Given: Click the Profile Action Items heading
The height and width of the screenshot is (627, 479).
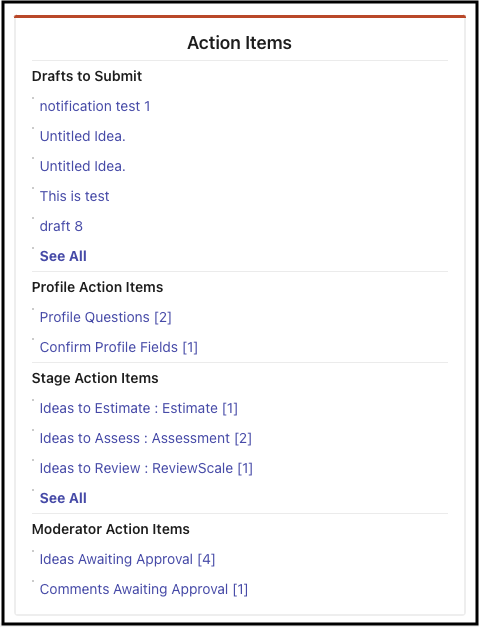Looking at the screenshot, I should (x=98, y=287).
